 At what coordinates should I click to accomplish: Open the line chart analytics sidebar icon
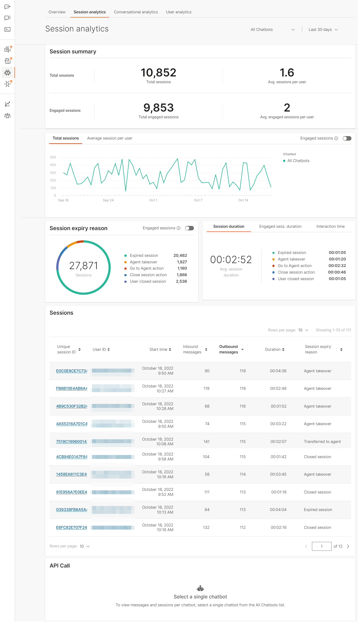pyautogui.click(x=7, y=104)
